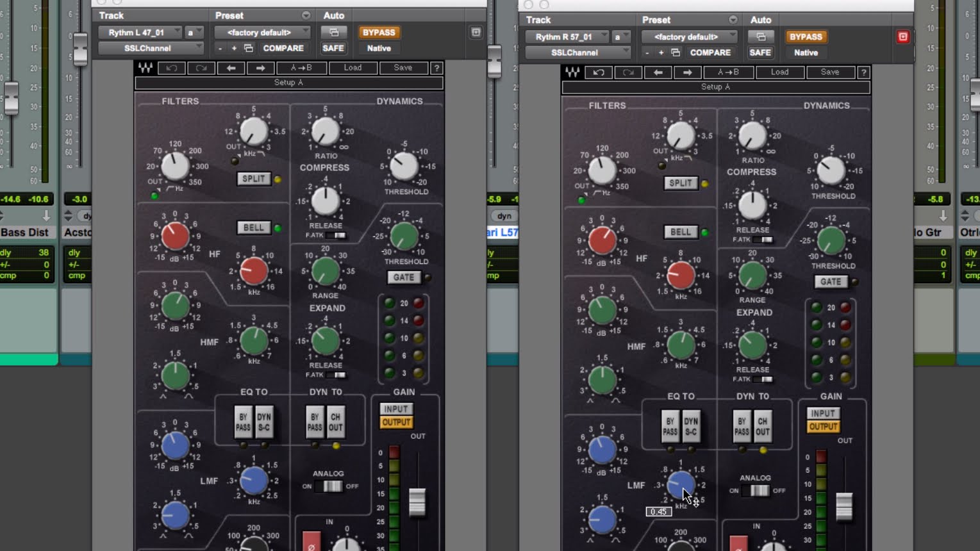The height and width of the screenshot is (551, 980).
Task: Toggle EQ bypass button in left plugin
Action: [x=243, y=422]
